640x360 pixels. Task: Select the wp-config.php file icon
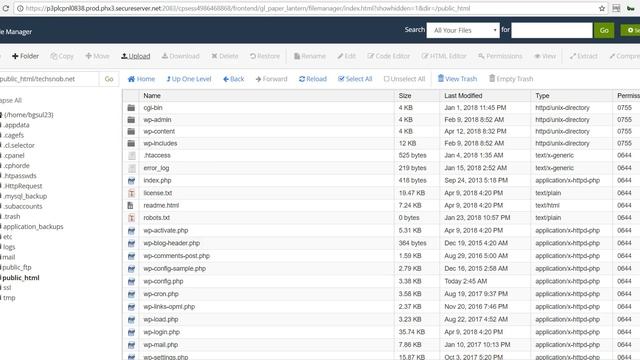(x=131, y=282)
